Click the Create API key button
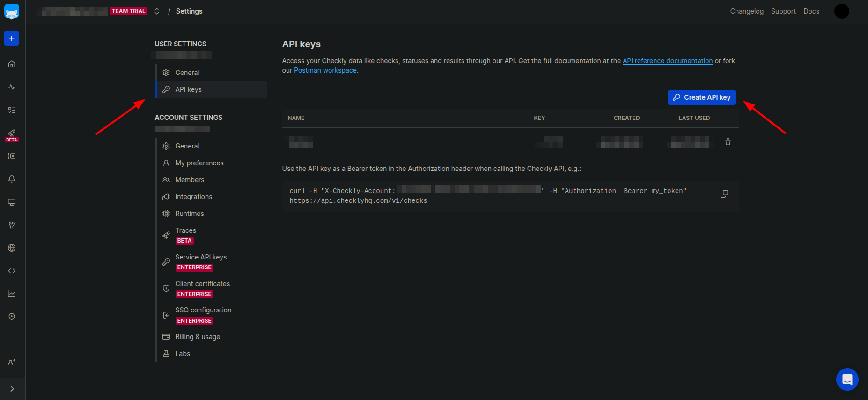 click(x=701, y=97)
